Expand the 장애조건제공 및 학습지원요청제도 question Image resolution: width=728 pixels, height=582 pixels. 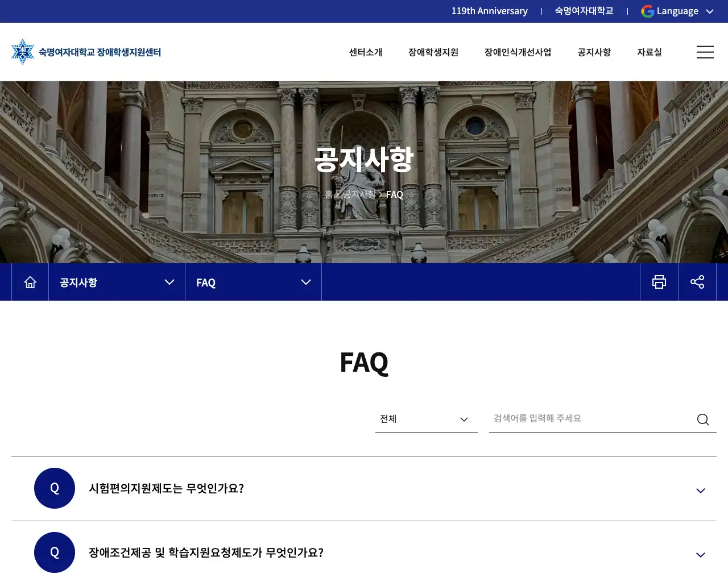pos(700,555)
